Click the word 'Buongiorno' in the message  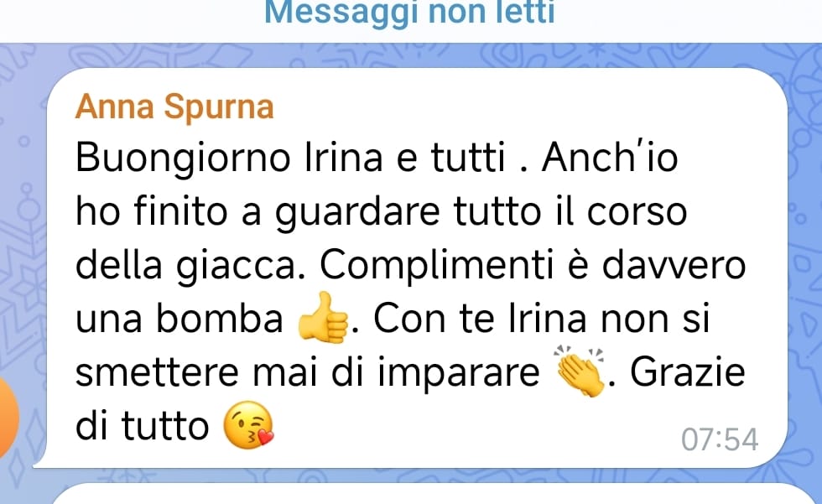[183, 158]
